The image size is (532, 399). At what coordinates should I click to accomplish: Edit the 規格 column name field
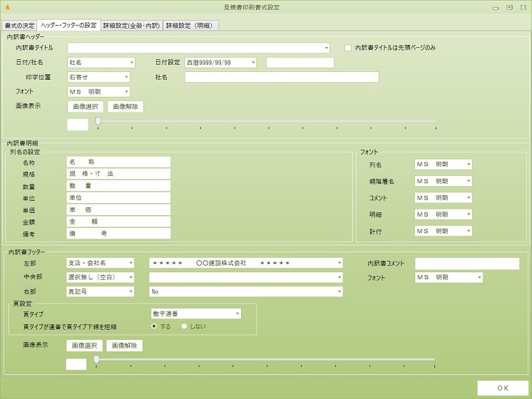click(x=118, y=174)
